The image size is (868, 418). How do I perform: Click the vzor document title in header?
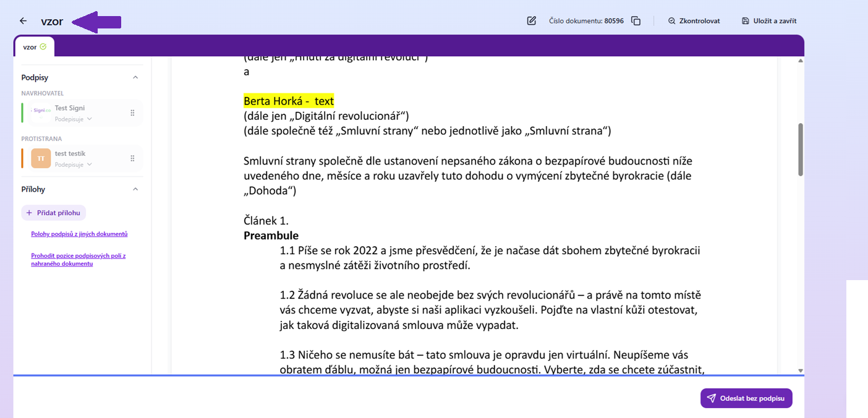point(52,22)
